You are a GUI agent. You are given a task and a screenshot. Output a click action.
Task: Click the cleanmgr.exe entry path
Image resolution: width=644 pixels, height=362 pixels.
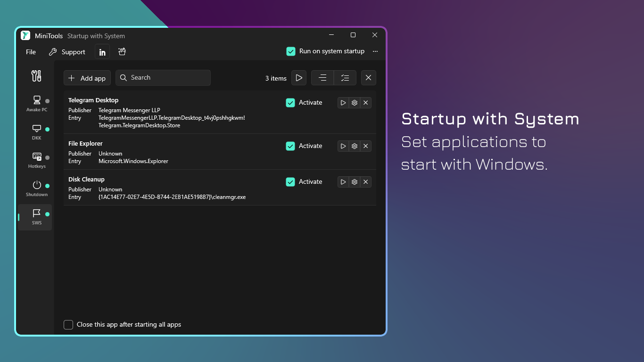172,197
